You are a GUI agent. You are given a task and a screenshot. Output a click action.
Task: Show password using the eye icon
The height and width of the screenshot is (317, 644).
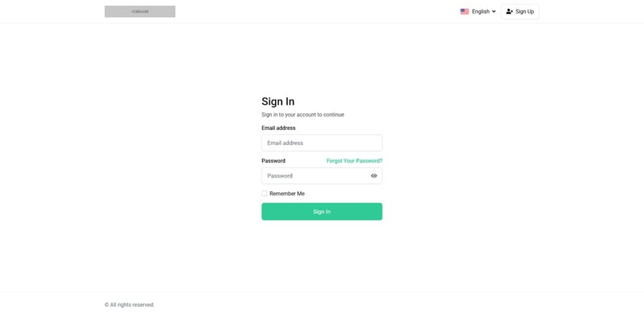tap(374, 176)
